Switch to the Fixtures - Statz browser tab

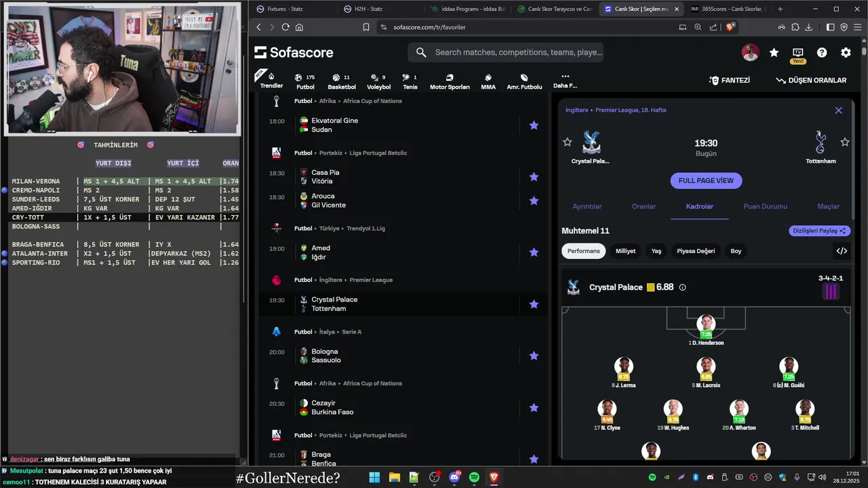[x=294, y=9]
